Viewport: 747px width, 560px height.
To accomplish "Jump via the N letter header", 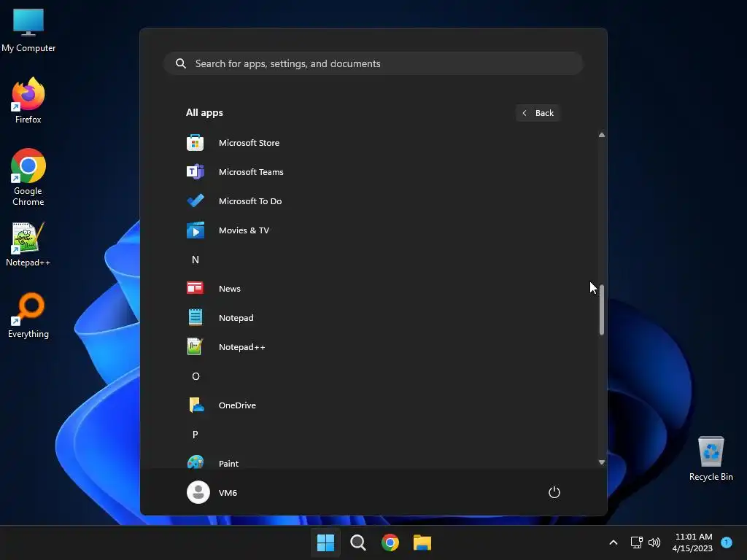I will pos(196,260).
